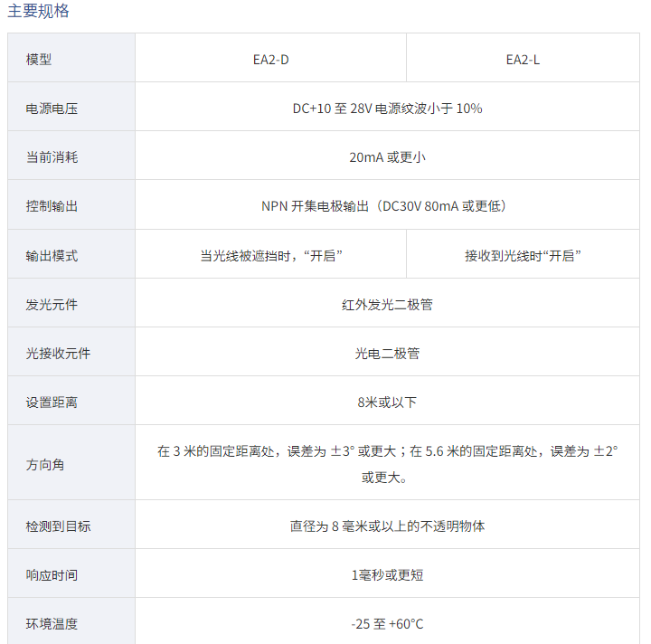Screen dimensions: 651x644
Task: Click the 方向角 row label
Action: coord(45,464)
